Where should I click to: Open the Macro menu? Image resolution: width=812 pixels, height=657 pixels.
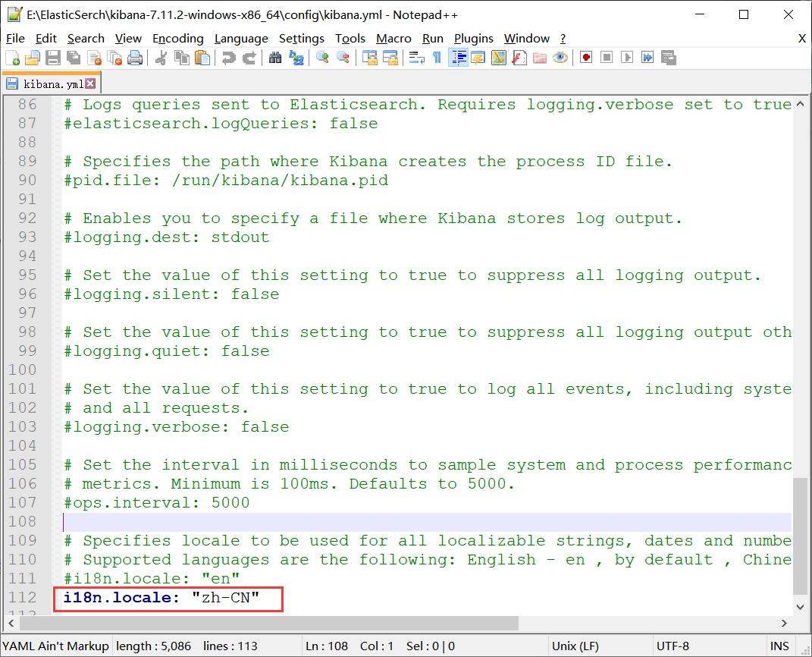pyautogui.click(x=393, y=39)
